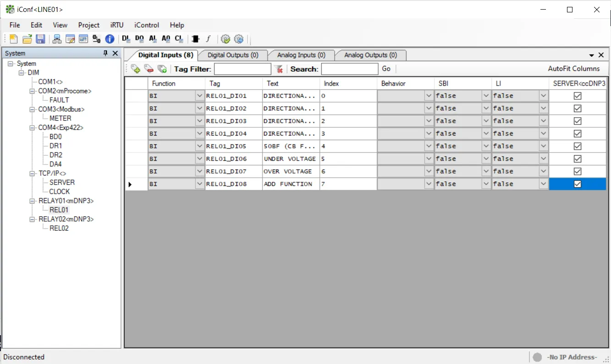
Task: Uncheck SERVER checkbox for REL01_DI06
Action: tap(578, 158)
